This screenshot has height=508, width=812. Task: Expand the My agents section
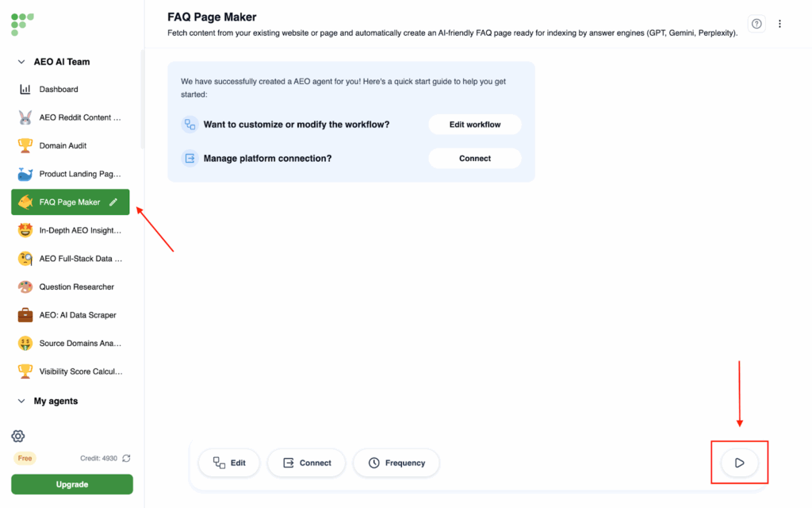(x=21, y=402)
